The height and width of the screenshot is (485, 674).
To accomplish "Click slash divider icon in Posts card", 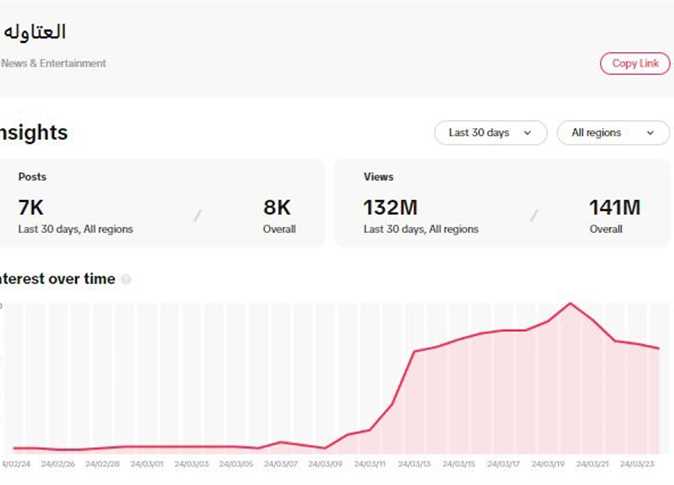I will [x=197, y=215].
